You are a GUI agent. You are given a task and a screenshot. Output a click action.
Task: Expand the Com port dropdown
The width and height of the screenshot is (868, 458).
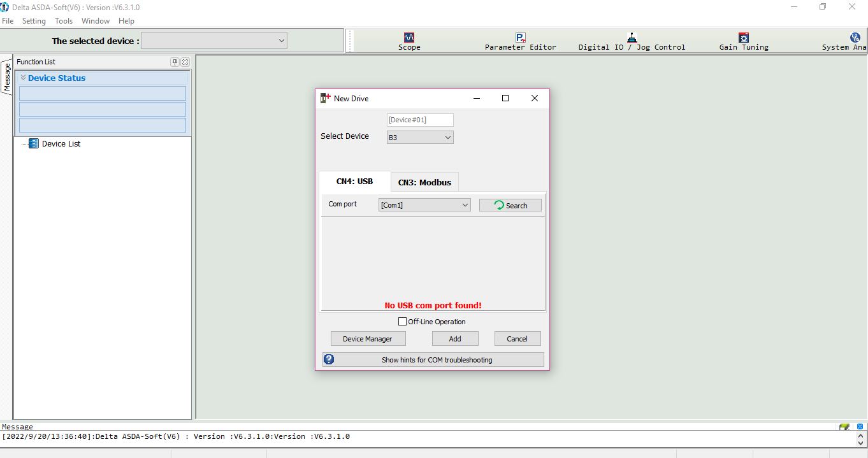point(424,205)
